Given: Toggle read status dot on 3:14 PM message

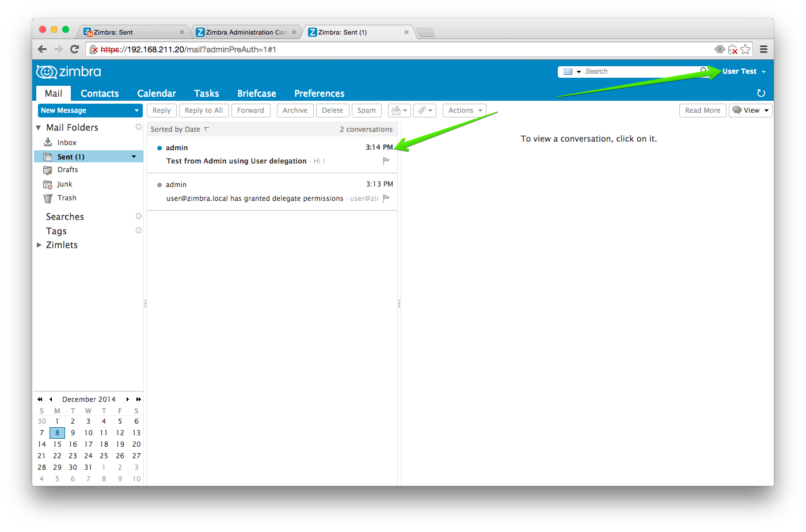Looking at the screenshot, I should point(159,148).
